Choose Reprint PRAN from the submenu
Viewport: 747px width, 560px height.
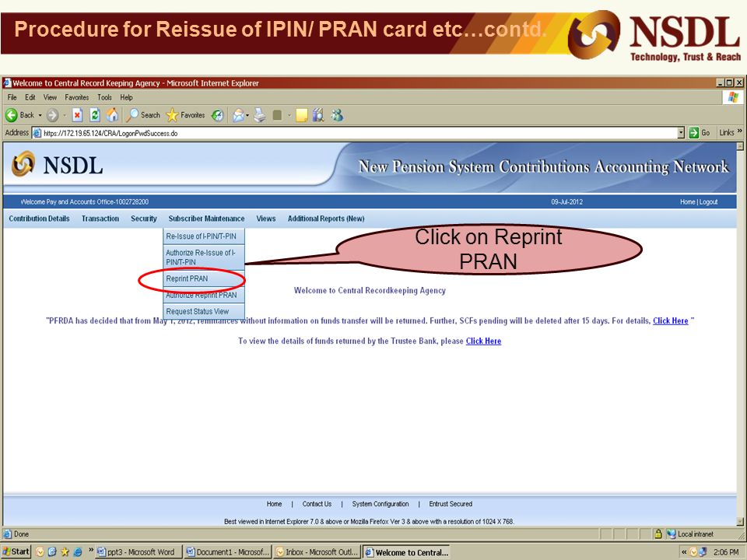tap(204, 278)
